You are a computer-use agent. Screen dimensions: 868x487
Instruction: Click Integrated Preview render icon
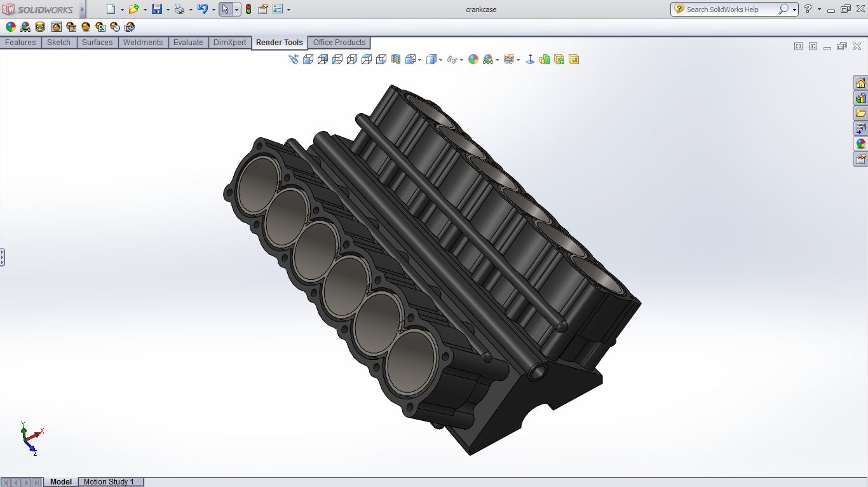coord(56,27)
